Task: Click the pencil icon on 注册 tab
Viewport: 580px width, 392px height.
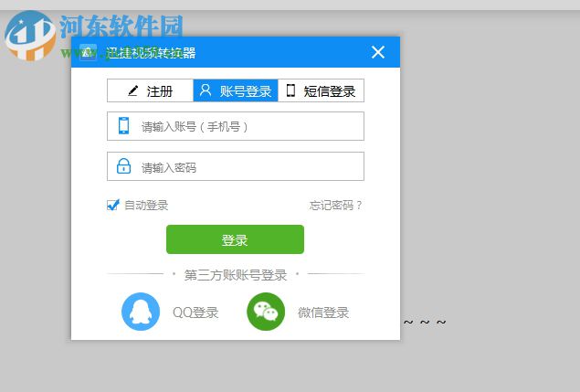Action: click(x=132, y=90)
